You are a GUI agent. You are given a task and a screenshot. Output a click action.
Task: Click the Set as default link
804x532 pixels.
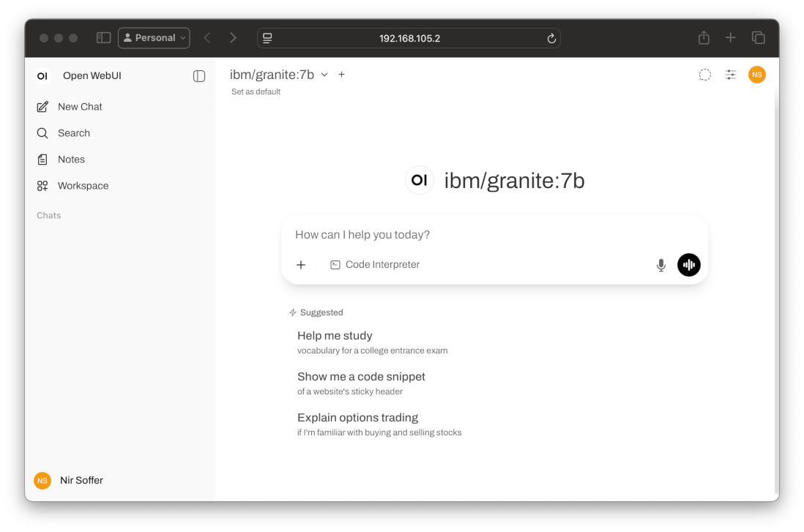click(x=256, y=91)
